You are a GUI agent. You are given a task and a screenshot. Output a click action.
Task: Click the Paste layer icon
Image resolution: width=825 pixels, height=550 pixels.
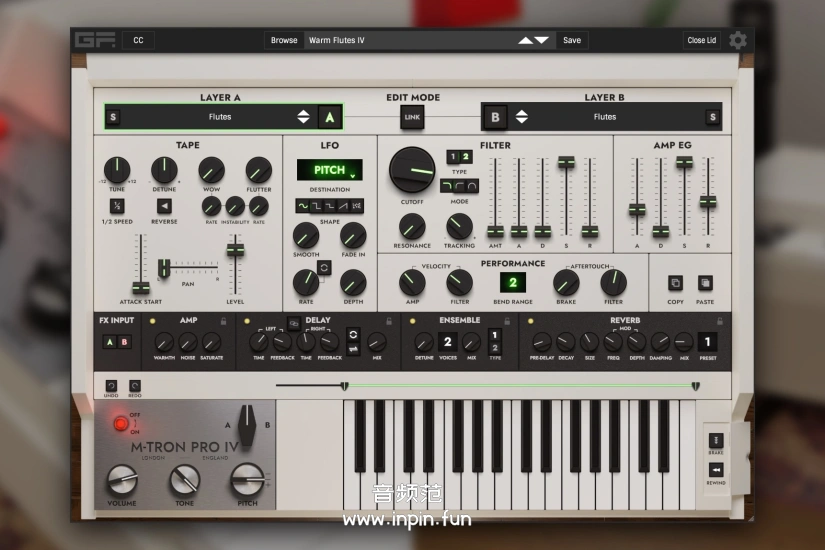point(705,283)
